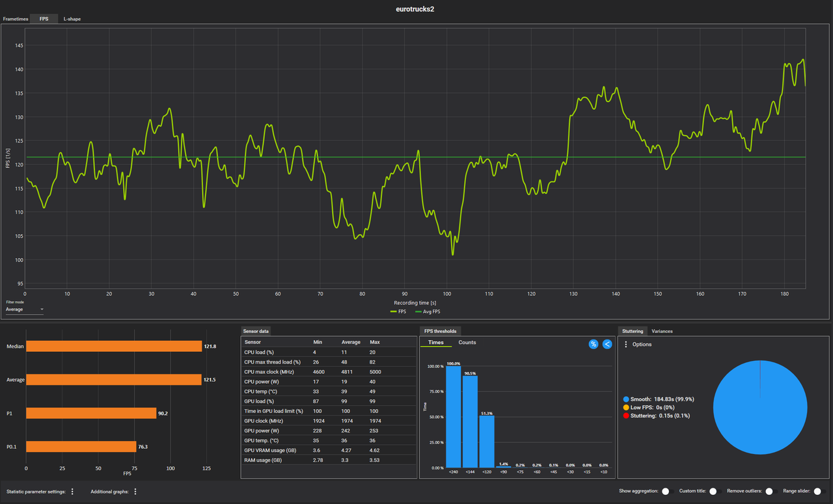Viewport: 833px width, 504px height.
Task: Click the sensor table 'Average' column header
Action: coord(351,341)
